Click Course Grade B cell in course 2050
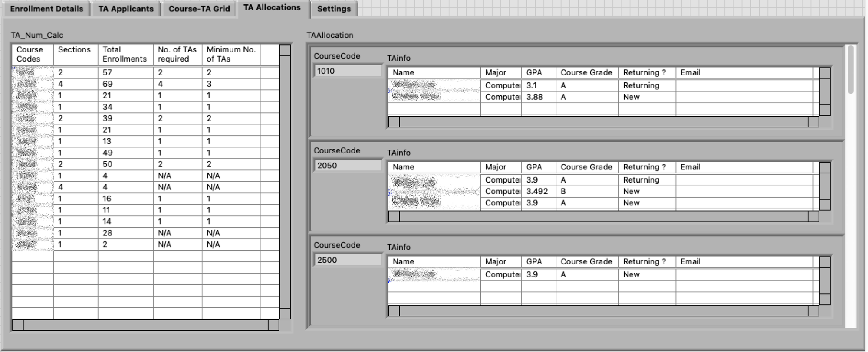 tap(586, 192)
